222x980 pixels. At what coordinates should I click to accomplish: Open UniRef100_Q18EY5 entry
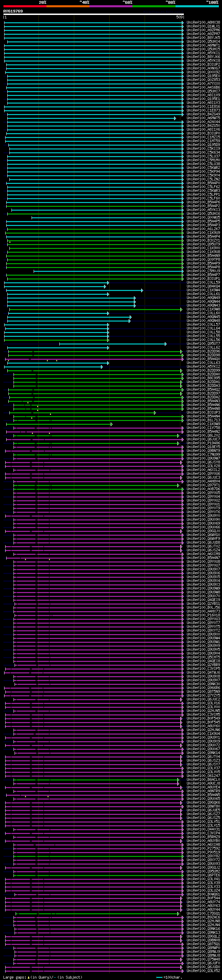pos(203,447)
